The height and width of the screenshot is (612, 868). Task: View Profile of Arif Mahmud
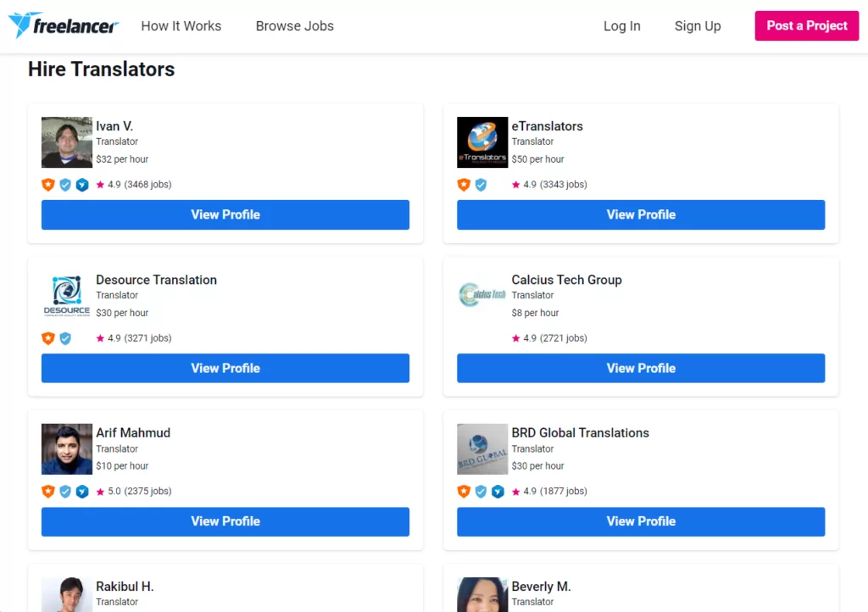225,521
